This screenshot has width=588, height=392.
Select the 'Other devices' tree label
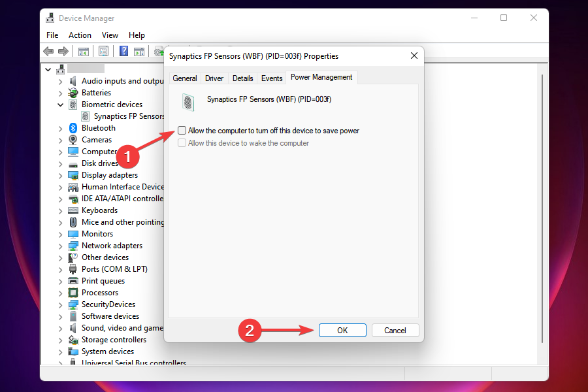pyautogui.click(x=105, y=257)
